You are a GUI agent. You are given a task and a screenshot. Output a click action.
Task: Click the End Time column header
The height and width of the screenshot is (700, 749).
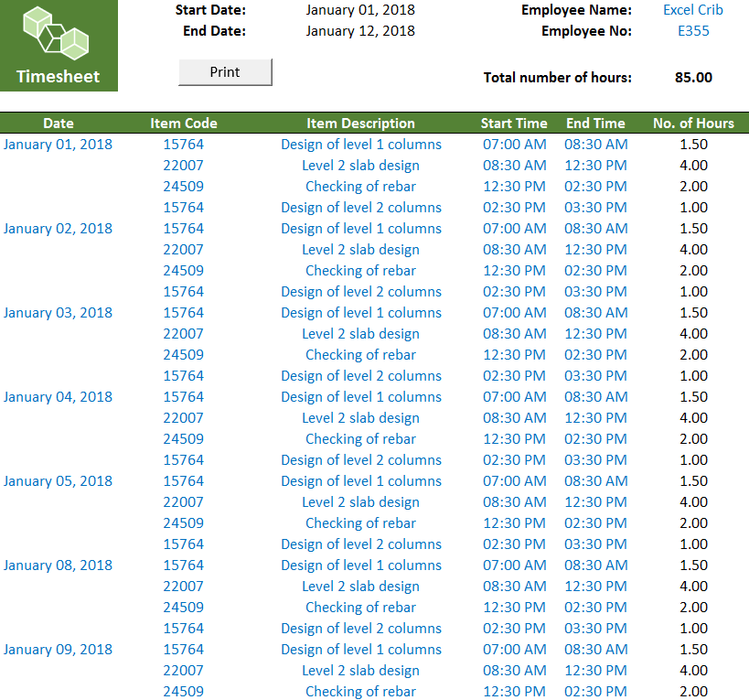pos(595,124)
